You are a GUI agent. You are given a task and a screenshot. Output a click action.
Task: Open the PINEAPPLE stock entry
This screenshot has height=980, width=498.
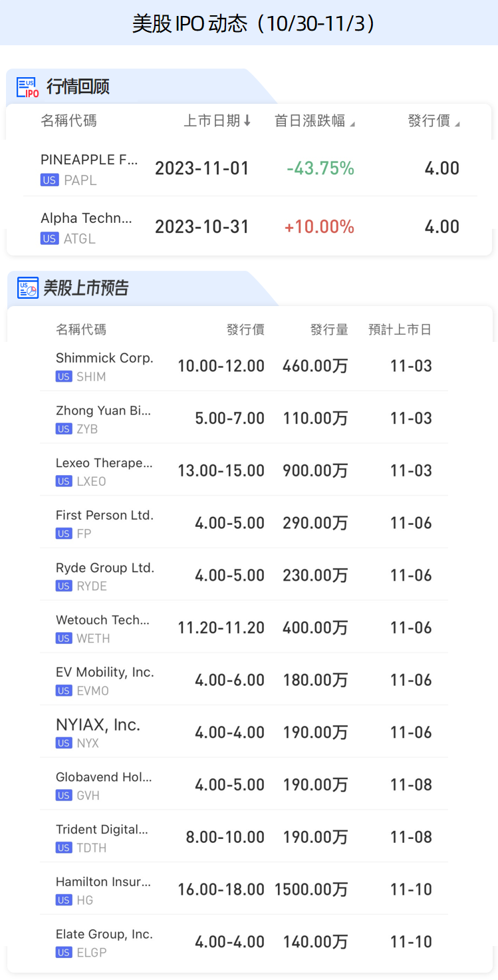[x=89, y=160]
